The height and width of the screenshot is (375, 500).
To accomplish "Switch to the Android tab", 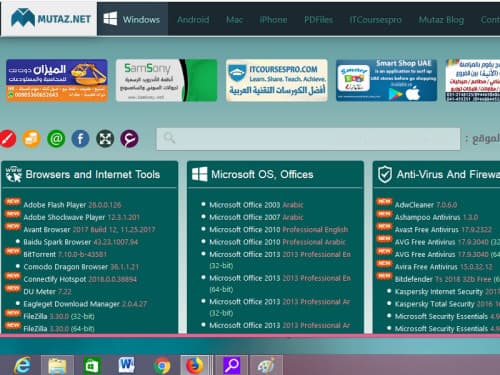I will 193,20.
